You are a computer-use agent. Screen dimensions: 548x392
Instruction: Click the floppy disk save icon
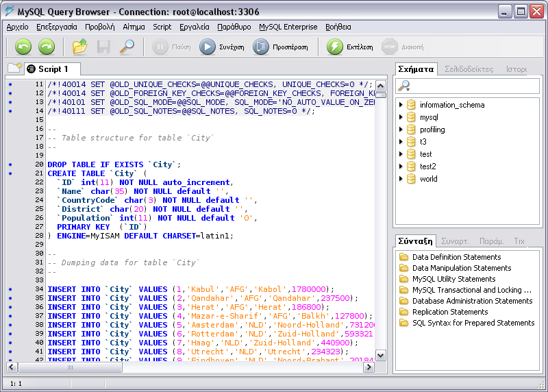(103, 47)
